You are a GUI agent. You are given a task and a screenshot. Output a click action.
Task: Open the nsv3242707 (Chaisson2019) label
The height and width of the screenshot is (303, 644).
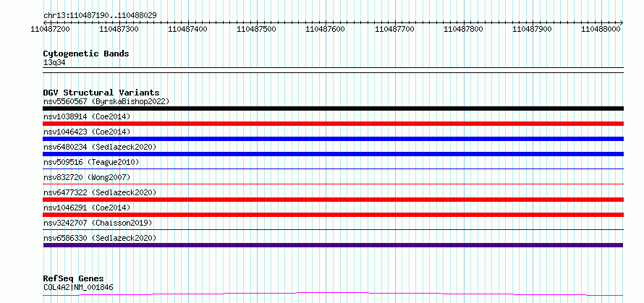tap(98, 223)
